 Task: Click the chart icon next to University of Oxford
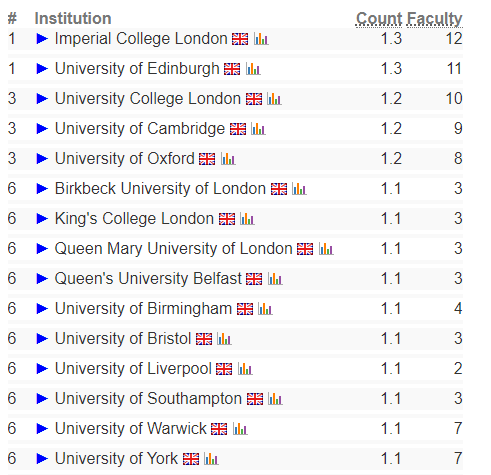pos(228,159)
